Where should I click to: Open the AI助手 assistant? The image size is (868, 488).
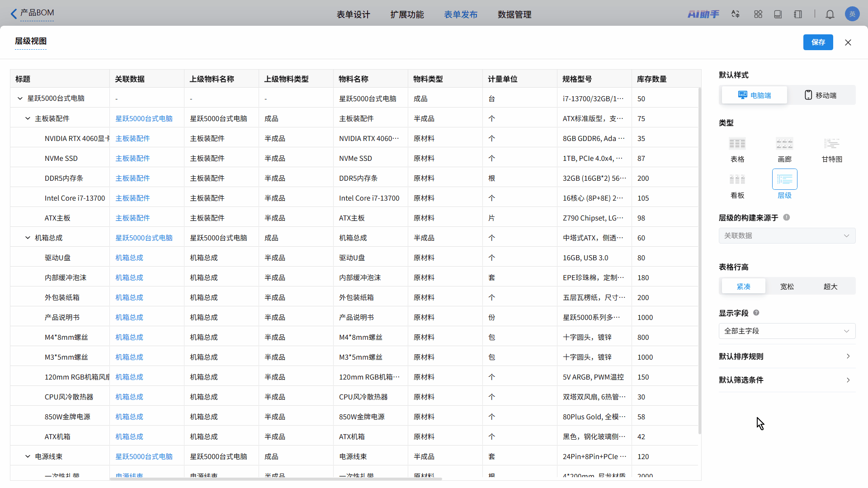(x=703, y=14)
